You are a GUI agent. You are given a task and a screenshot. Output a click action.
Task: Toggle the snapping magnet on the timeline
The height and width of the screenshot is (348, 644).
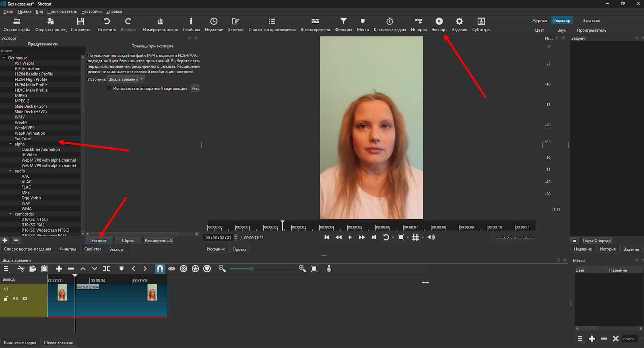click(160, 269)
